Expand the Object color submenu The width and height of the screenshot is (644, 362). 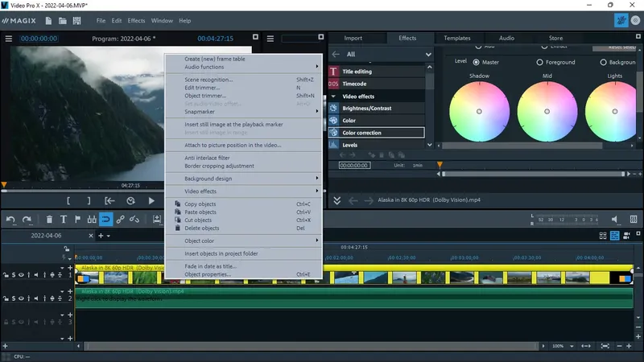point(316,241)
